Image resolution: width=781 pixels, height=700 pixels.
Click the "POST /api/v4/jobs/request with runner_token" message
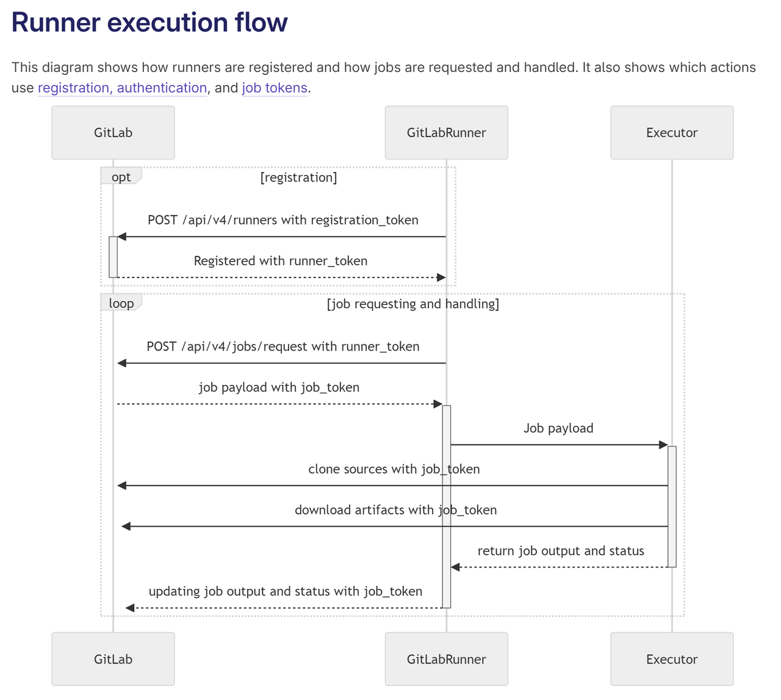tap(283, 347)
